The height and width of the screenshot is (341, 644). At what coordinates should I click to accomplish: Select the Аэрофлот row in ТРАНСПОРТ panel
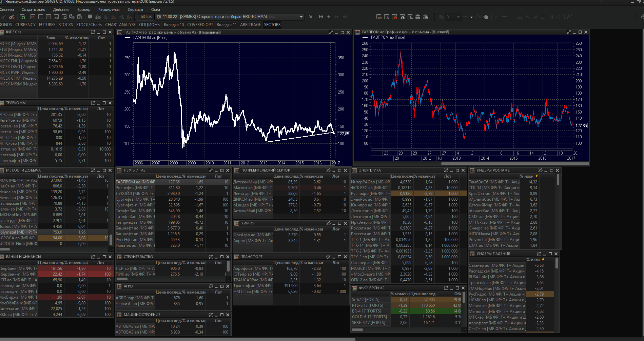click(x=291, y=268)
